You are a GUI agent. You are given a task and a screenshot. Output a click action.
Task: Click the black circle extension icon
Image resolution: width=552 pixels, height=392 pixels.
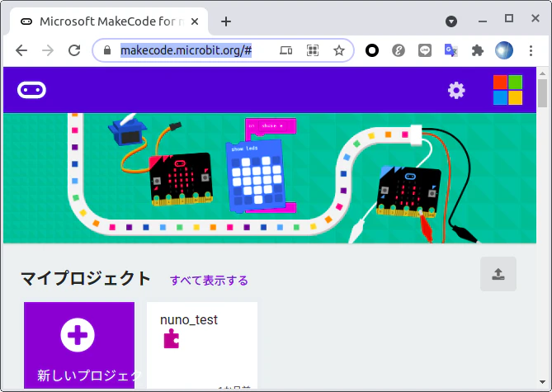(x=372, y=50)
